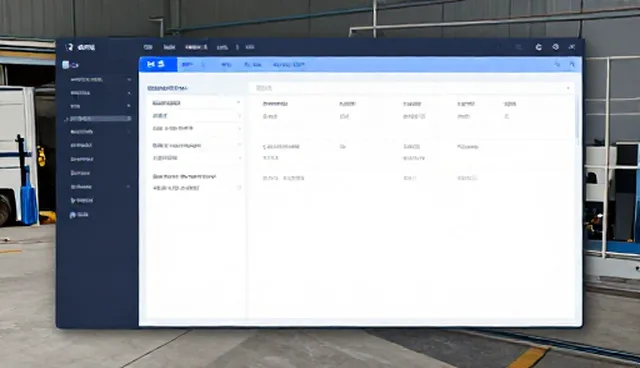Click the search field above the table

[x=411, y=88]
